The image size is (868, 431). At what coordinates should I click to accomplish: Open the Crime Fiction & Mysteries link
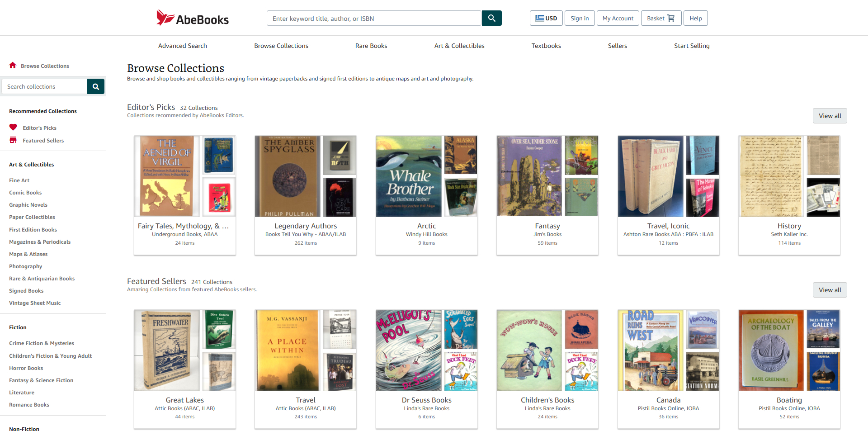click(42, 343)
